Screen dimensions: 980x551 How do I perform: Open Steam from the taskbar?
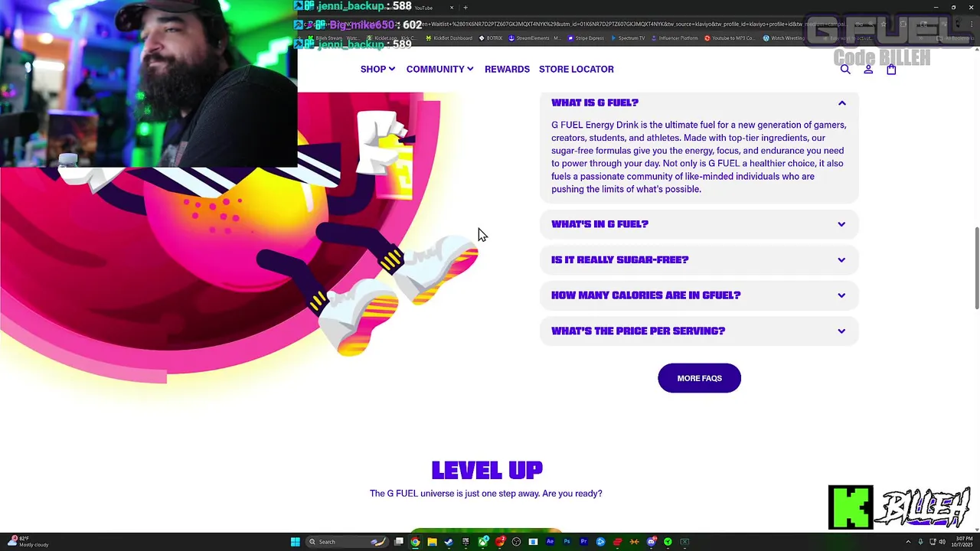(449, 542)
